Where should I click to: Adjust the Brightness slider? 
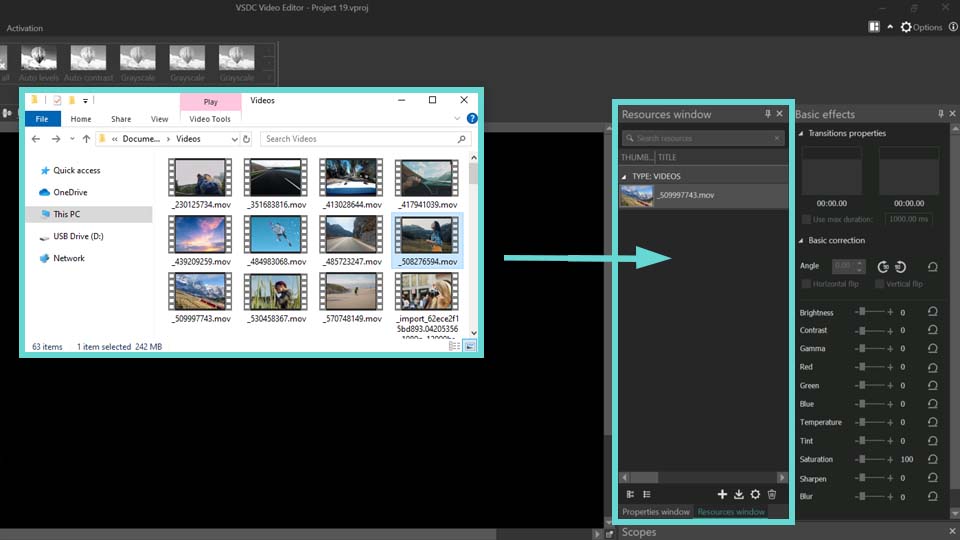pos(874,312)
